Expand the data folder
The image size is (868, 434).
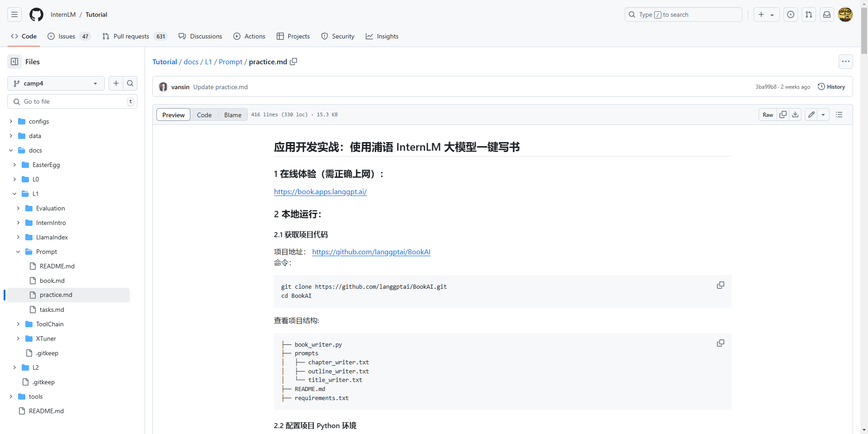(11, 136)
